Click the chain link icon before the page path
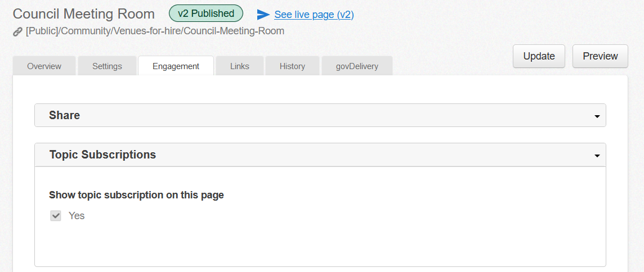 point(17,31)
